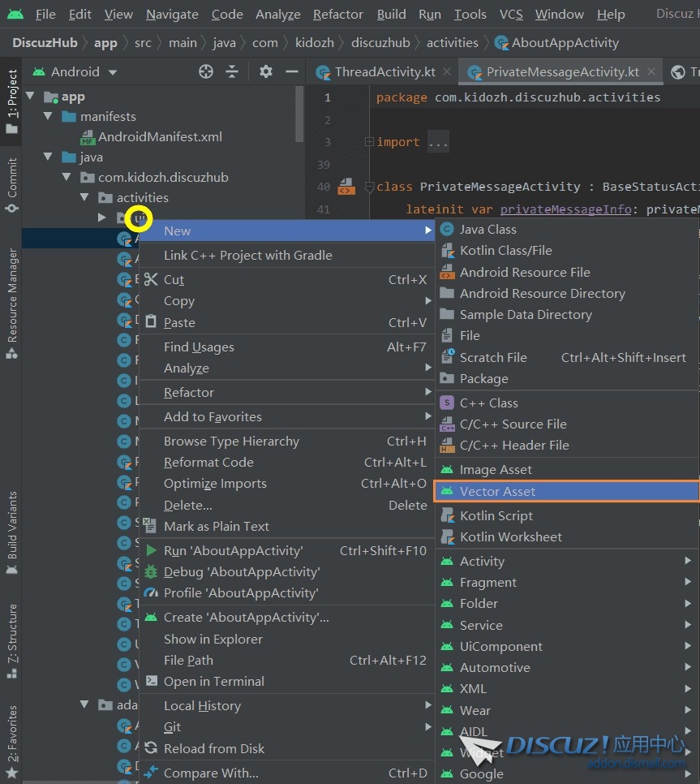Screen dimensions: 700x784
Task: Collapse the manifests folder
Action: (49, 117)
